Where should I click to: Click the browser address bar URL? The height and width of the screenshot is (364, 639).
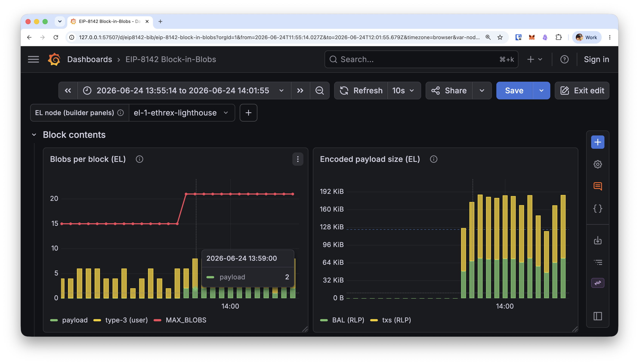tap(279, 37)
